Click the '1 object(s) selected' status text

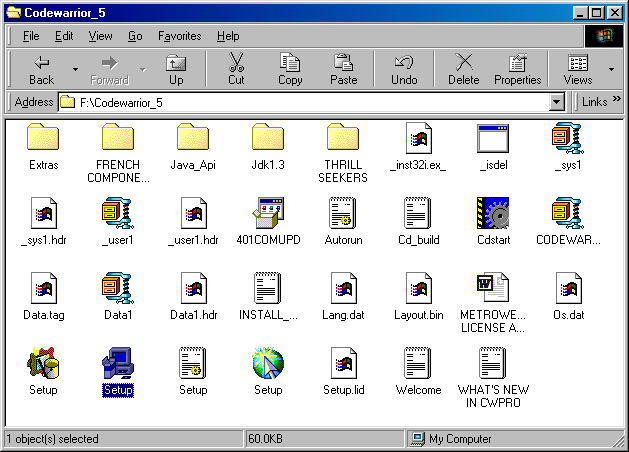pos(53,439)
